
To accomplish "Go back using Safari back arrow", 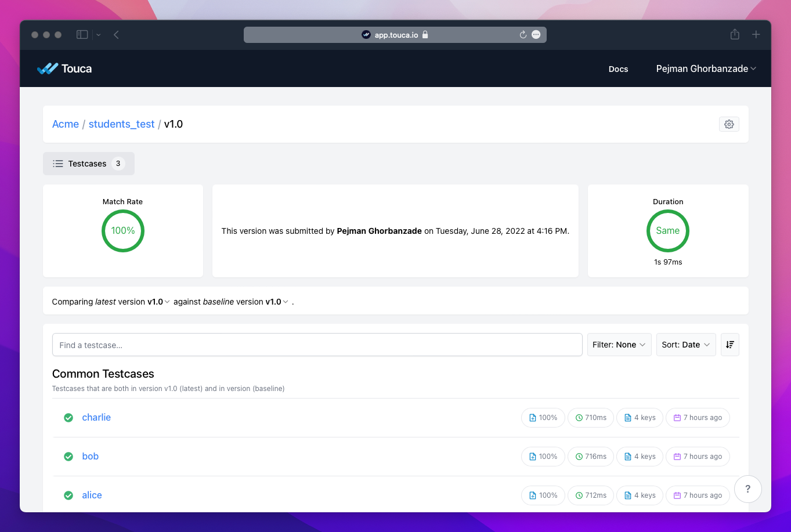I will click(x=116, y=35).
